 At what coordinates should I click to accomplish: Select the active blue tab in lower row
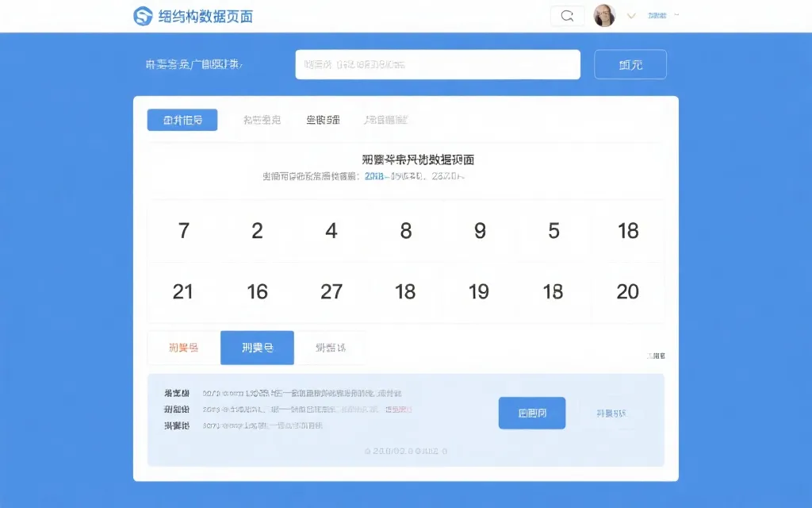click(x=257, y=348)
